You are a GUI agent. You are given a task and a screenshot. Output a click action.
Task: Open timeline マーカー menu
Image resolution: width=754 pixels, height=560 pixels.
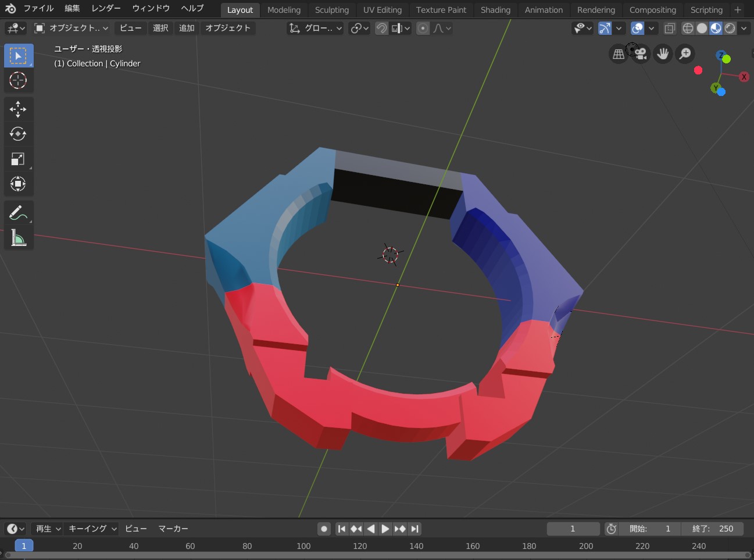coord(173,529)
